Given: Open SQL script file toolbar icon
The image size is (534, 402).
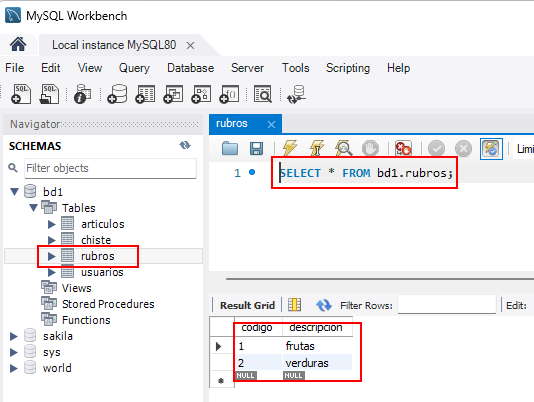Looking at the screenshot, I should [49, 94].
